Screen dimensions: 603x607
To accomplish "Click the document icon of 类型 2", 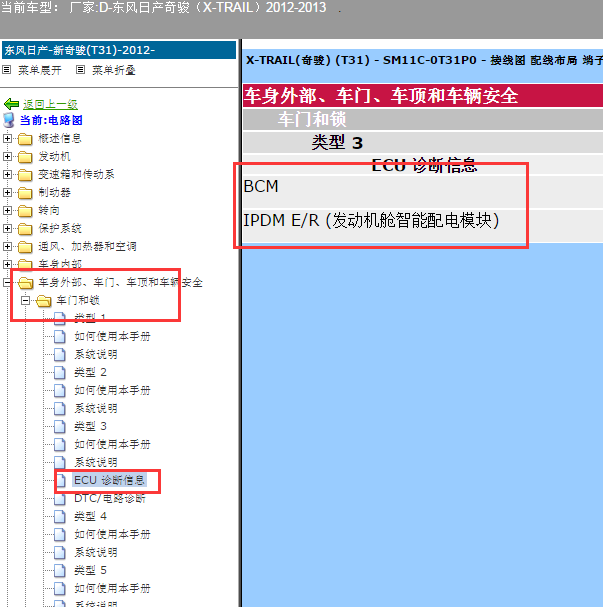I will pyautogui.click(x=60, y=372).
